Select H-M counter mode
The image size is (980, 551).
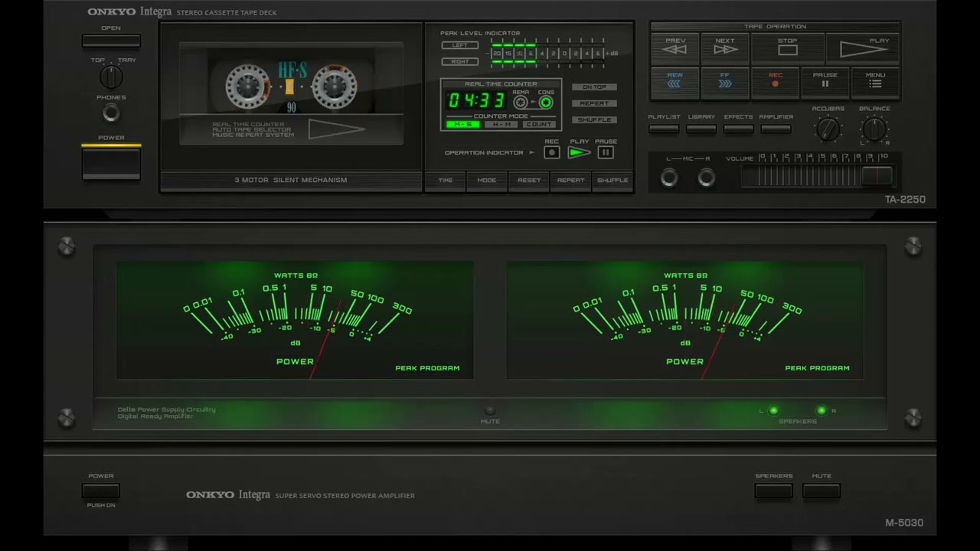point(501,124)
